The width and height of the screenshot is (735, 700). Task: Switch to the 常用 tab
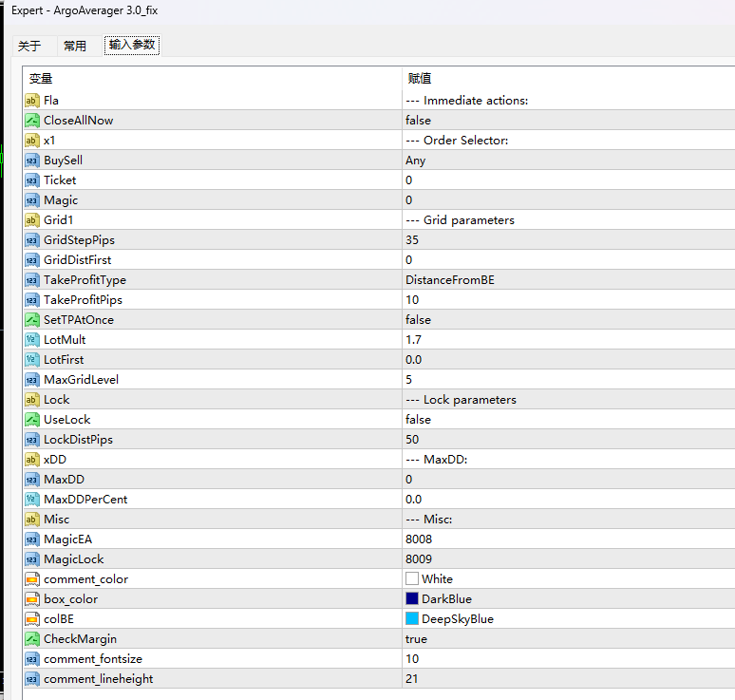click(x=75, y=46)
